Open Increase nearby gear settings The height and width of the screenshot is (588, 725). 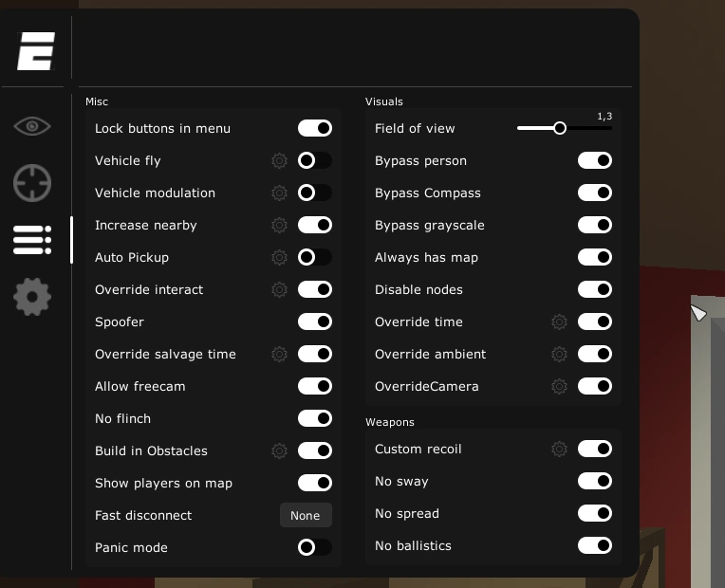pos(279,225)
